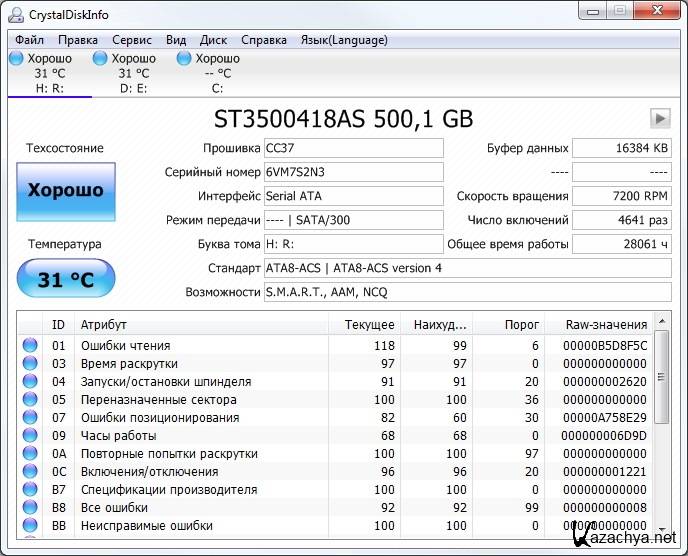This screenshot has height=556, width=688.
Task: Click status orb for 05 Переназначенные сектора
Action: [x=30, y=400]
